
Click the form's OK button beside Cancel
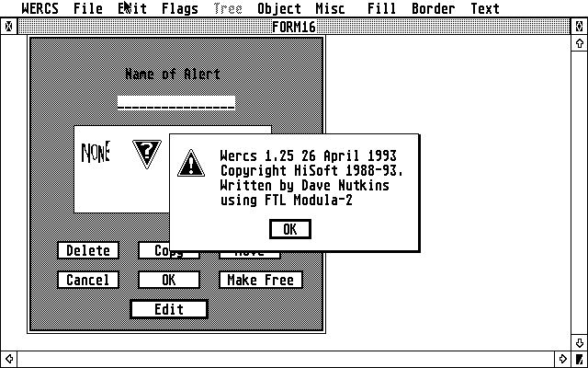[x=169, y=280]
